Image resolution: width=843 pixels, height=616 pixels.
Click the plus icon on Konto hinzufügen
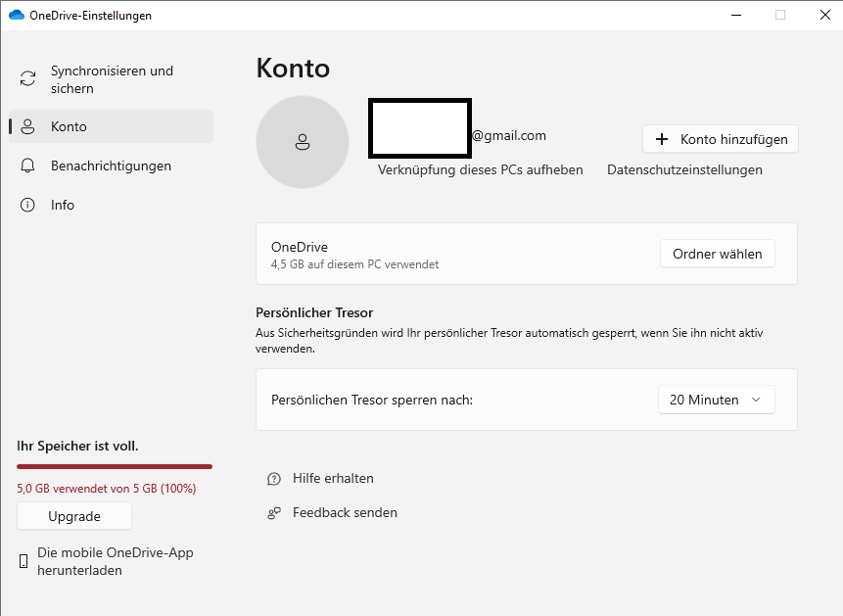[662, 139]
